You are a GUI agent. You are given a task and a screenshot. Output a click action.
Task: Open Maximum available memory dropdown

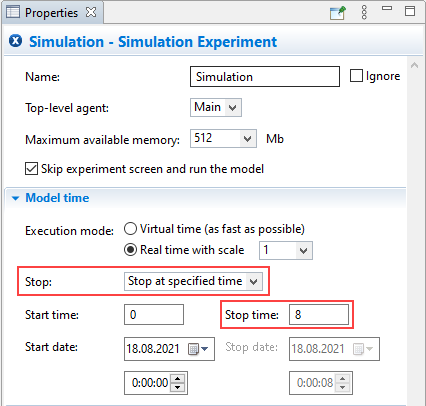coord(223,138)
